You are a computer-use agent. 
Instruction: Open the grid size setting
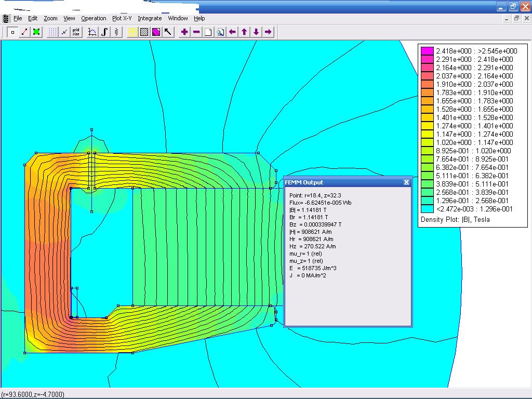[x=76, y=32]
